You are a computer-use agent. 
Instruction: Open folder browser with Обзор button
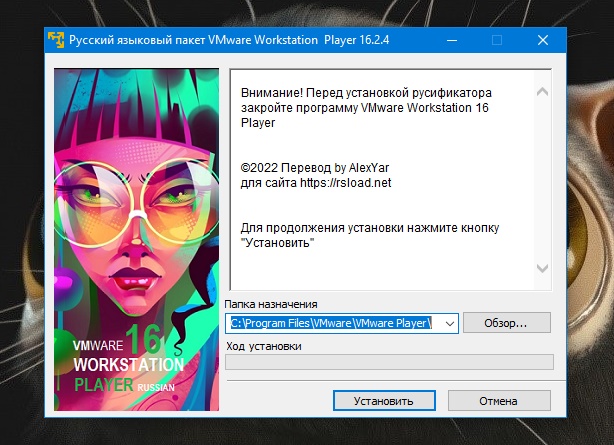pos(507,323)
